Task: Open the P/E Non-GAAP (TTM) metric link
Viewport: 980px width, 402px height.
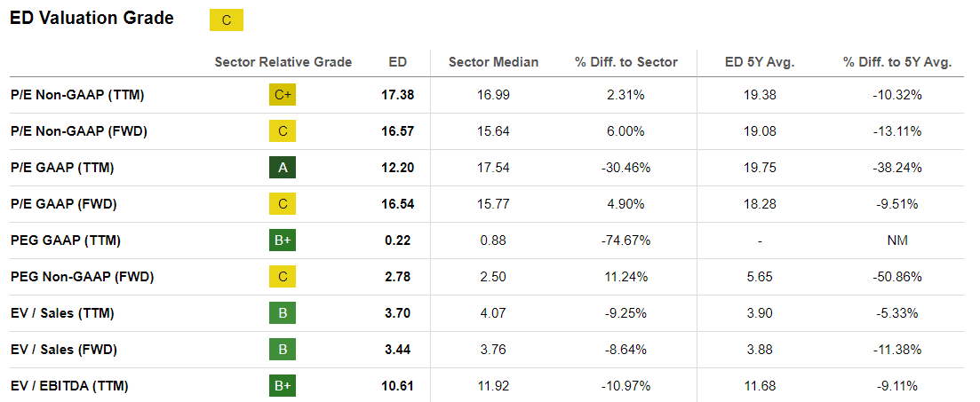Action: pyautogui.click(x=77, y=95)
